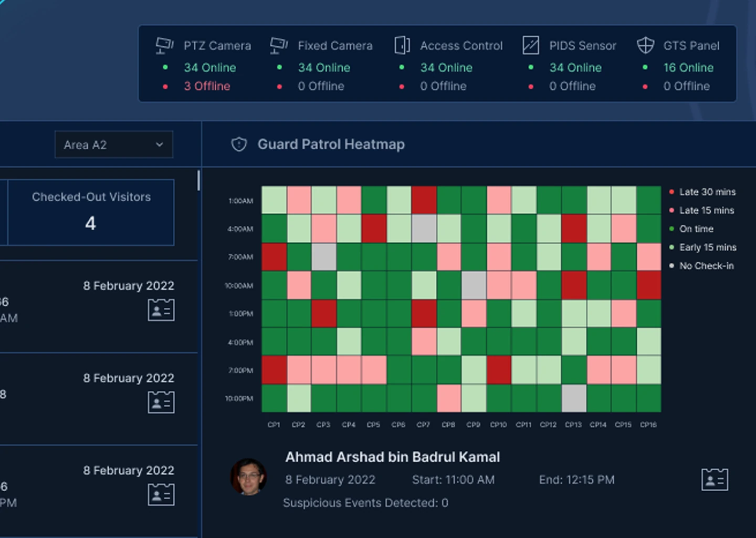This screenshot has width=756, height=538.
Task: Click the Guard Patrol Heatmap title
Action: [331, 144]
